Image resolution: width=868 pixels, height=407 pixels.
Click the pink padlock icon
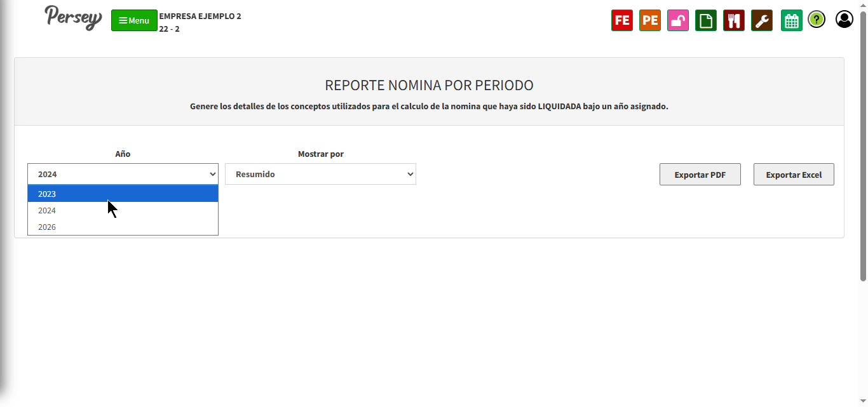pos(678,20)
